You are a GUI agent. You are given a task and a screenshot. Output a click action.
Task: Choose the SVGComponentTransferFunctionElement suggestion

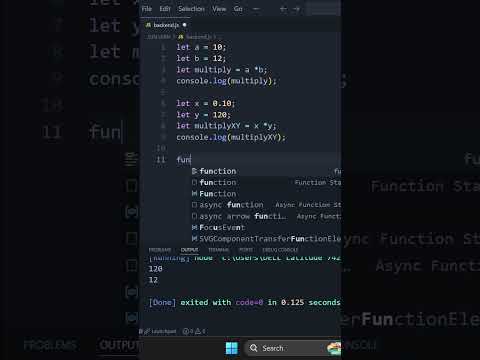point(266,239)
